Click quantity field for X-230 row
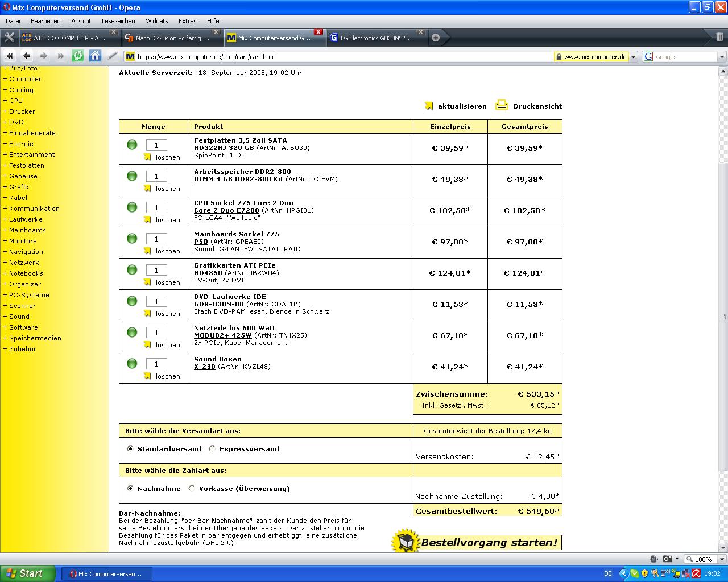The width and height of the screenshot is (728, 582). click(156, 364)
